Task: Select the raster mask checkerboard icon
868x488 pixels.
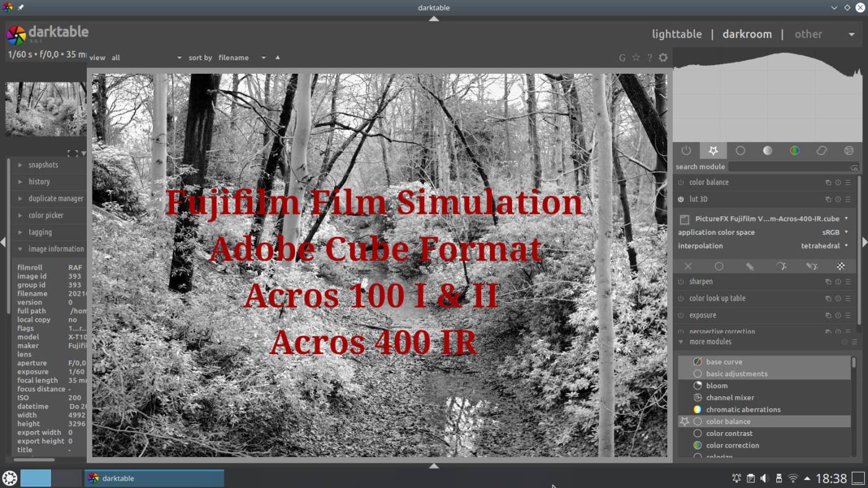Action: point(841,266)
